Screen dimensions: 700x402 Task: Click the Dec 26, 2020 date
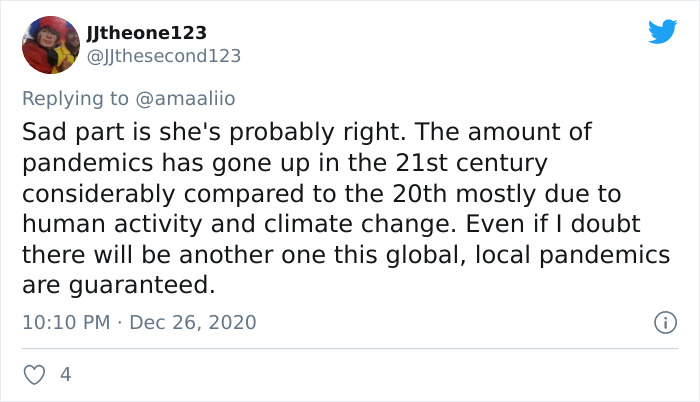193,323
